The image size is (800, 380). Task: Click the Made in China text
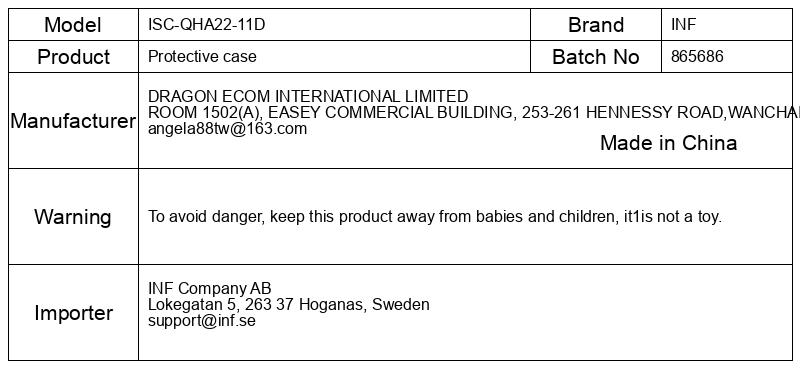tap(668, 143)
